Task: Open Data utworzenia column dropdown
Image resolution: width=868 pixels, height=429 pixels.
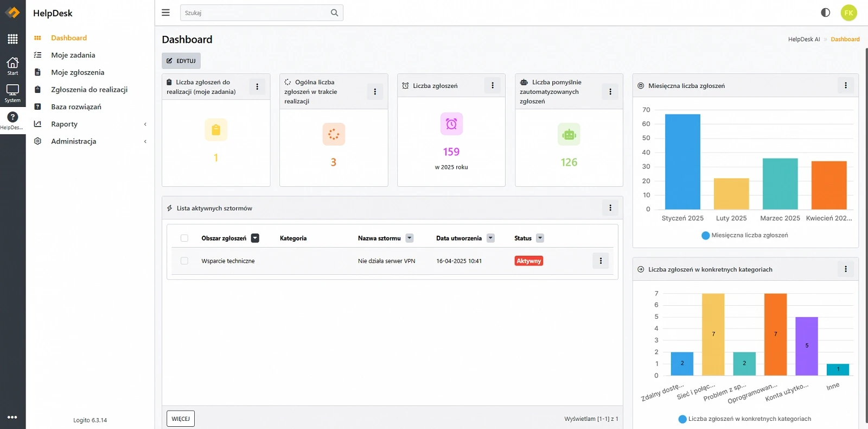Action: [490, 238]
